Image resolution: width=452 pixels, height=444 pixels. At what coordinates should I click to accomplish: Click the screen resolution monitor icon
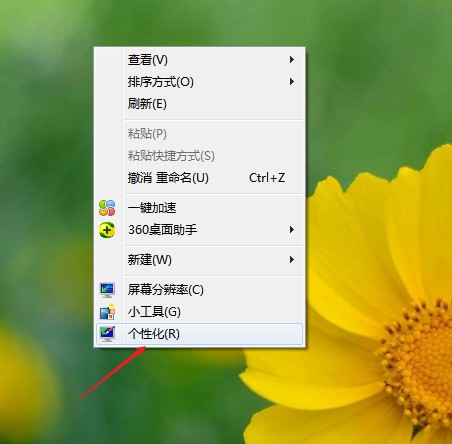click(x=107, y=290)
